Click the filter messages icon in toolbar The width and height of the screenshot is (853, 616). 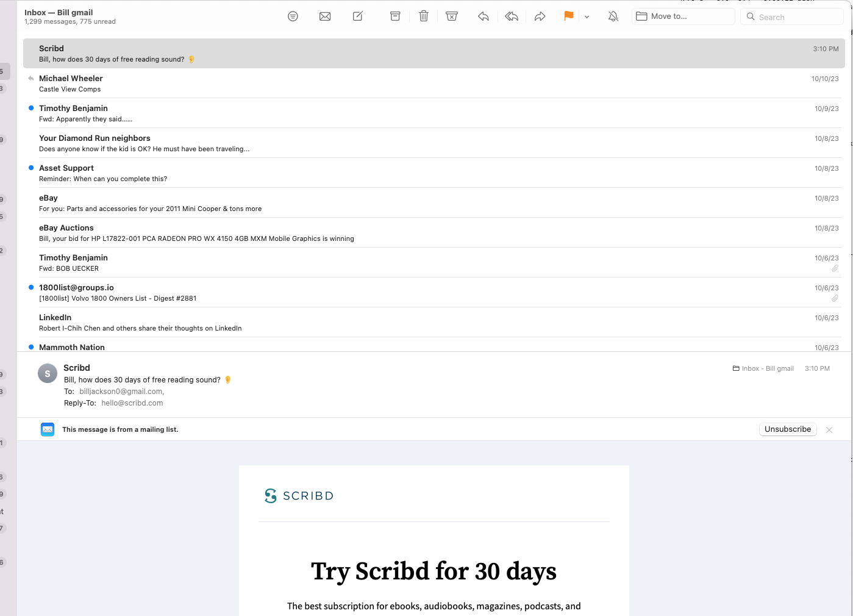click(x=293, y=16)
